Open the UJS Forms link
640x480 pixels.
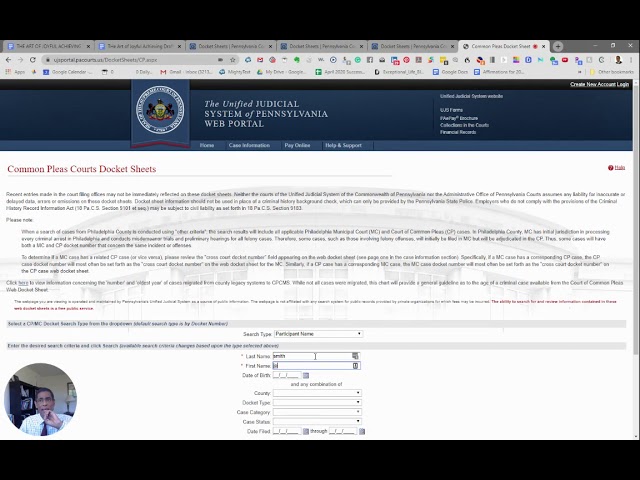[451, 110]
